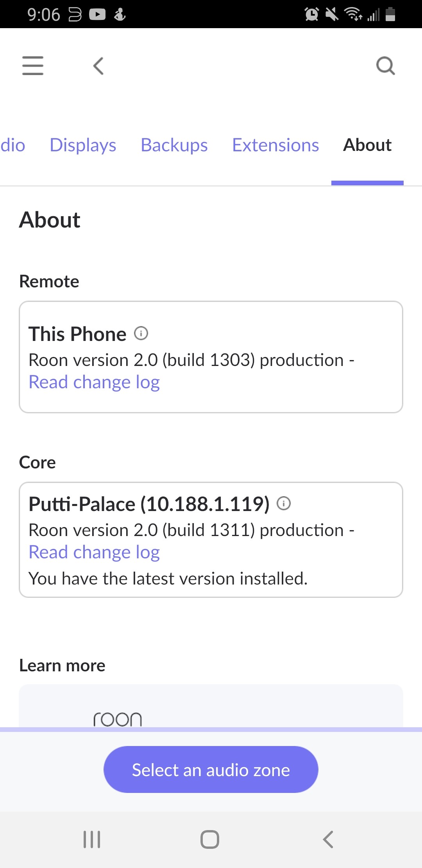Open the Wi-Fi status indicator
Image resolution: width=422 pixels, height=868 pixels.
click(x=351, y=15)
